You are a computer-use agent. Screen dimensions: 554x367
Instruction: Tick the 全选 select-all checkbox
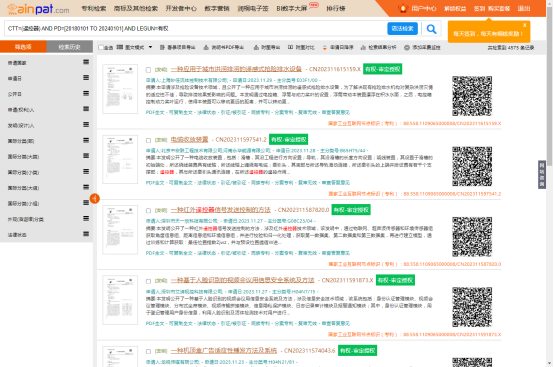click(101, 47)
